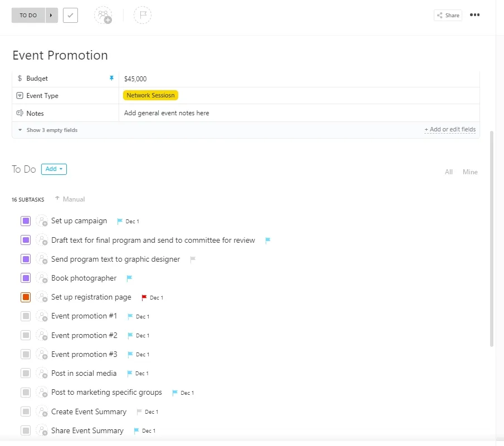Open the Share Event Summary subtask
The width and height of the screenshot is (504, 446).
[87, 430]
